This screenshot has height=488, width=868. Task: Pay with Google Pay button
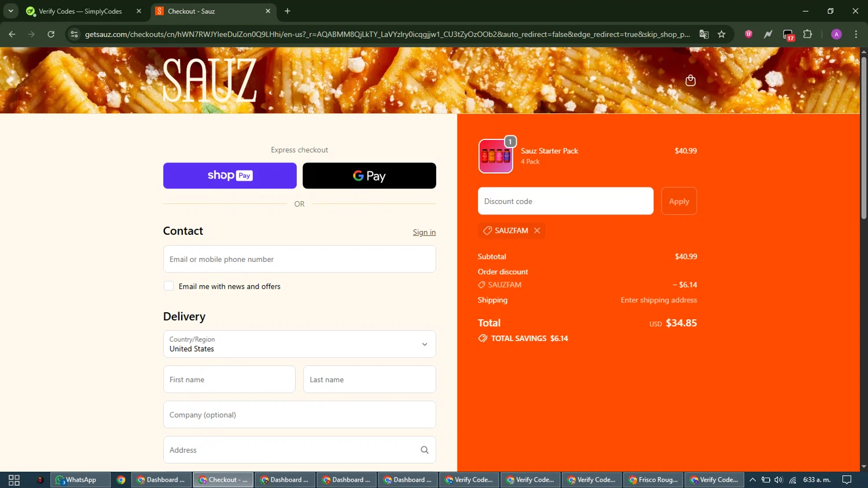click(x=369, y=176)
